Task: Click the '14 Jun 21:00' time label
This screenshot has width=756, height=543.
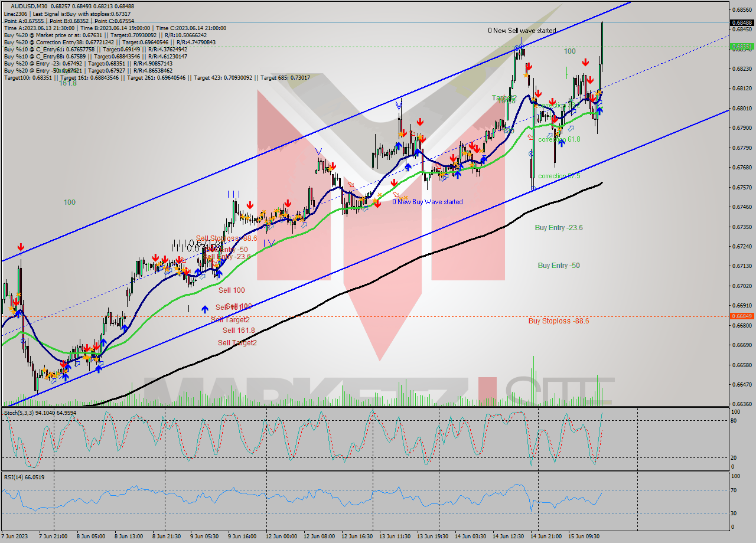Action: 546,537
